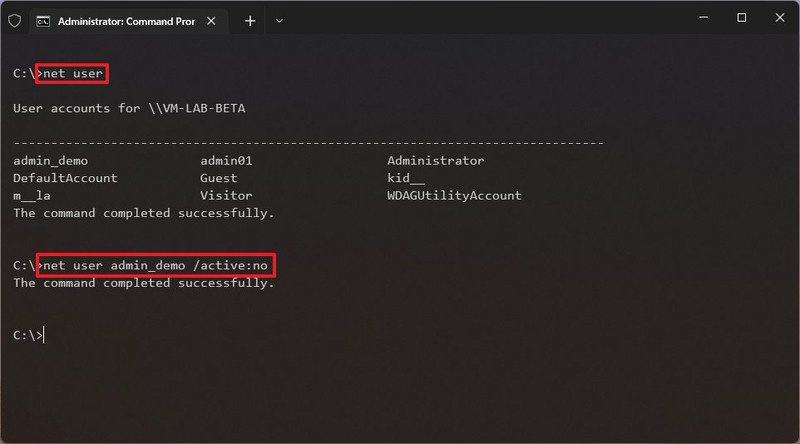Open a new tab with the plus button

click(250, 21)
